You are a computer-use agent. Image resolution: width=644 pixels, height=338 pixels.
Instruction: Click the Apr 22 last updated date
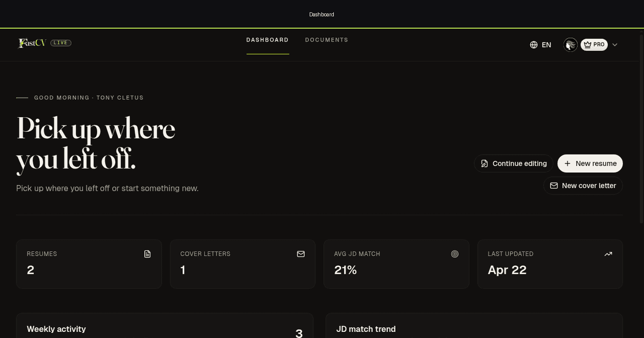pos(507,270)
